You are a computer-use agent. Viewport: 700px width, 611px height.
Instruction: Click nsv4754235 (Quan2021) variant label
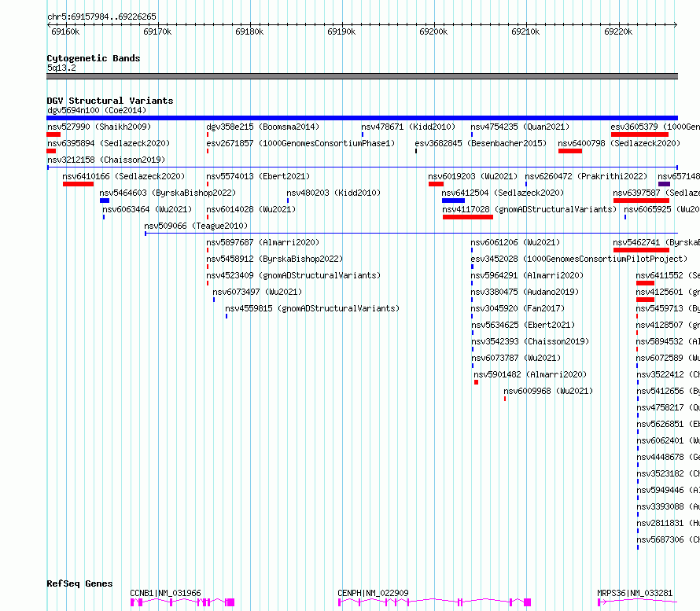(x=520, y=127)
